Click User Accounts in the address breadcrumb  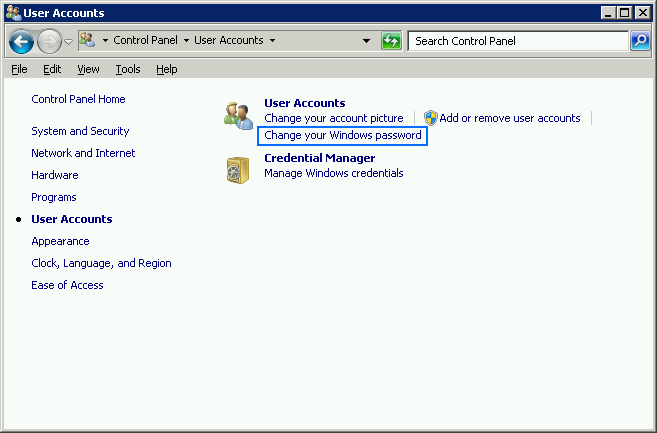[x=229, y=40]
